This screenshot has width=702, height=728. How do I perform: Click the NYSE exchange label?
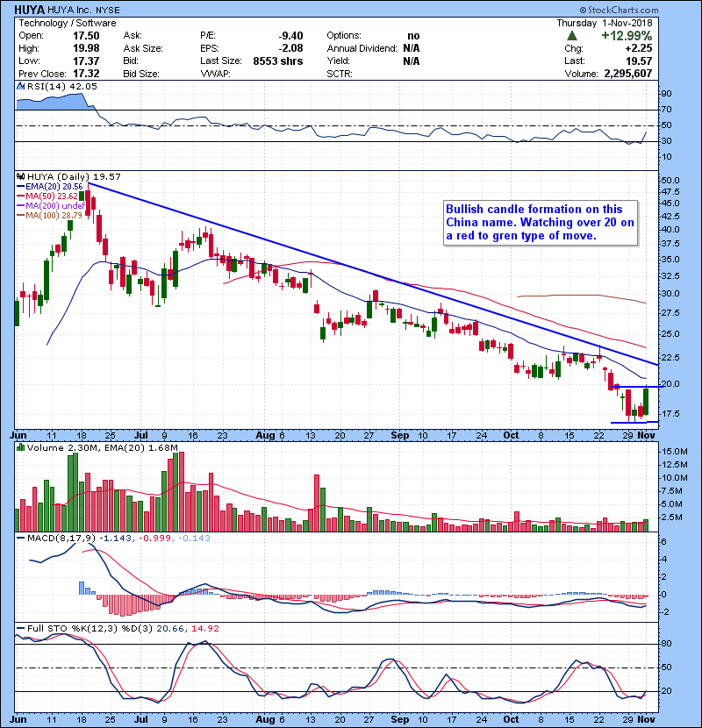click(x=107, y=10)
